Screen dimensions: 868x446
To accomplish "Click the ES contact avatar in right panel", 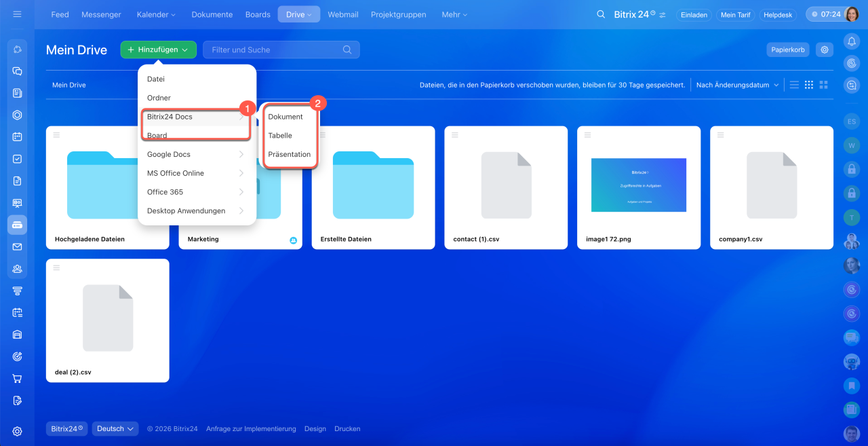I will pyautogui.click(x=852, y=122).
